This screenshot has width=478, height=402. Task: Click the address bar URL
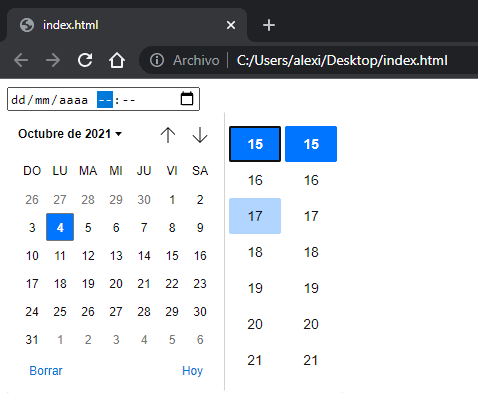[342, 60]
